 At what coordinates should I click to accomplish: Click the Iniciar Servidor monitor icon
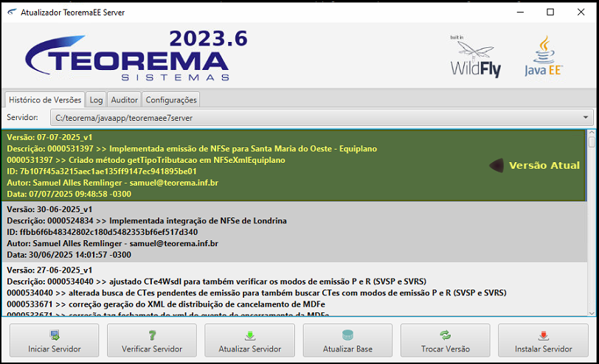point(55,335)
